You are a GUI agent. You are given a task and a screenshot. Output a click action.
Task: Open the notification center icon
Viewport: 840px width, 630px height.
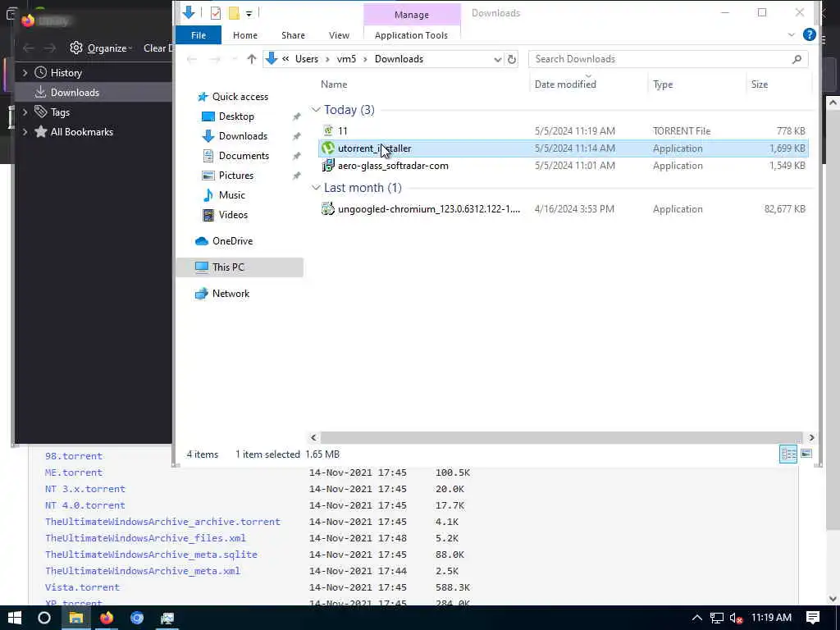(x=813, y=618)
